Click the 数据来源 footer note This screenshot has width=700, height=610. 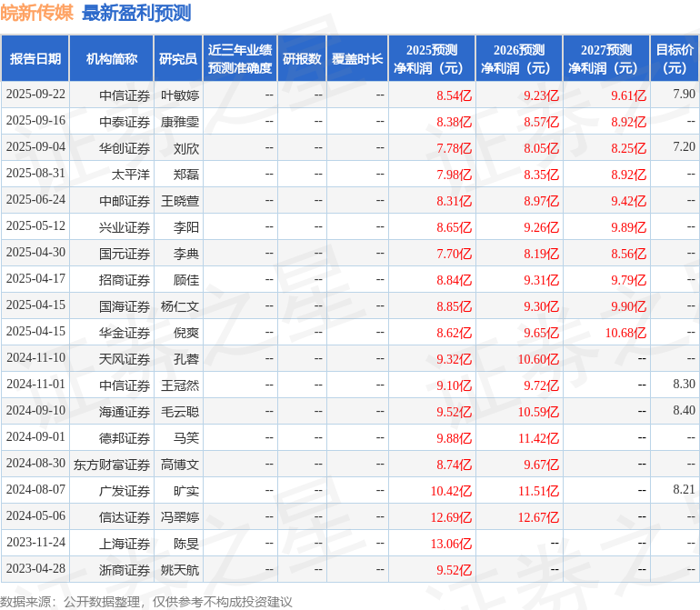[x=146, y=602]
